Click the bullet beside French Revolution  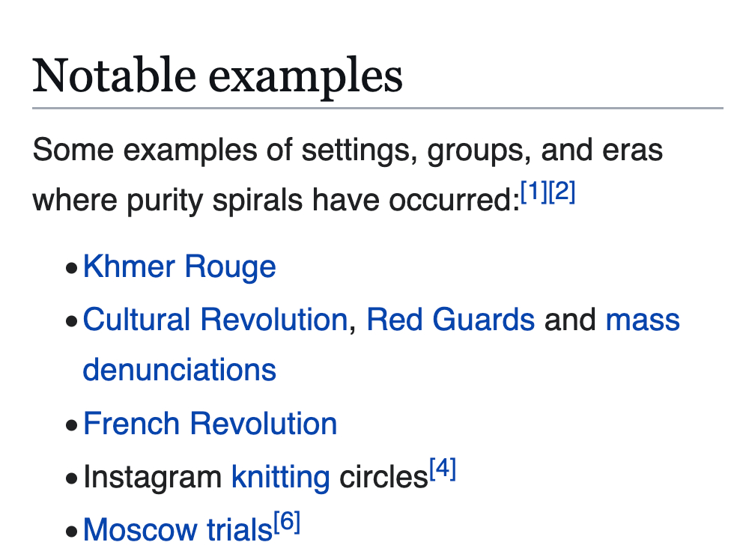point(71,425)
